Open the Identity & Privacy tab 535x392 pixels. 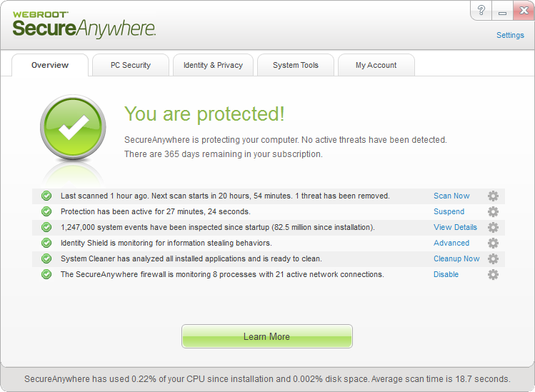click(x=213, y=65)
